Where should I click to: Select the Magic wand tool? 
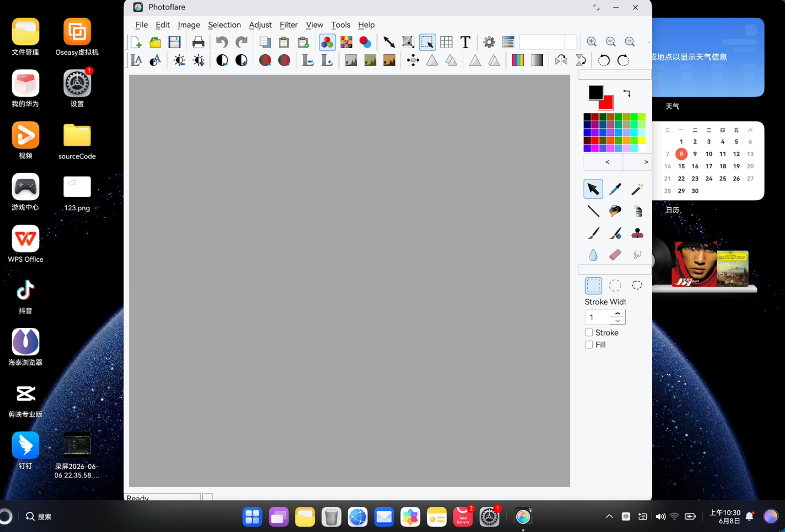point(637,189)
